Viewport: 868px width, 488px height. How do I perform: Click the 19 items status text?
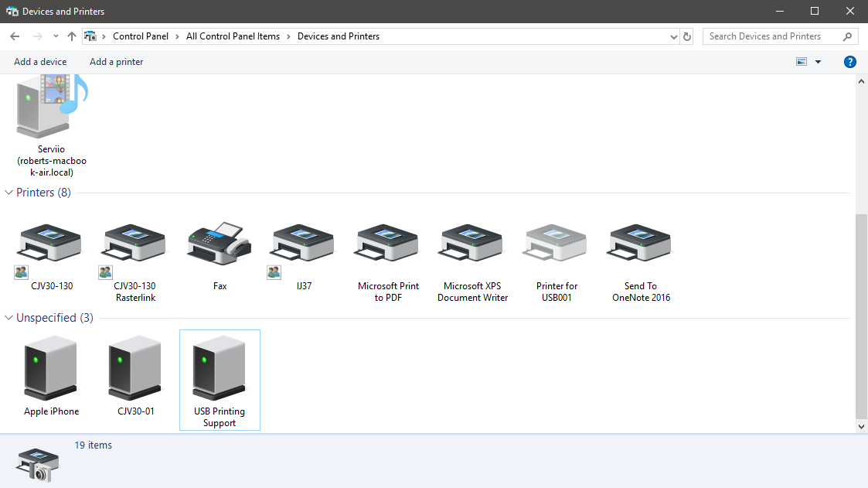[x=93, y=445]
